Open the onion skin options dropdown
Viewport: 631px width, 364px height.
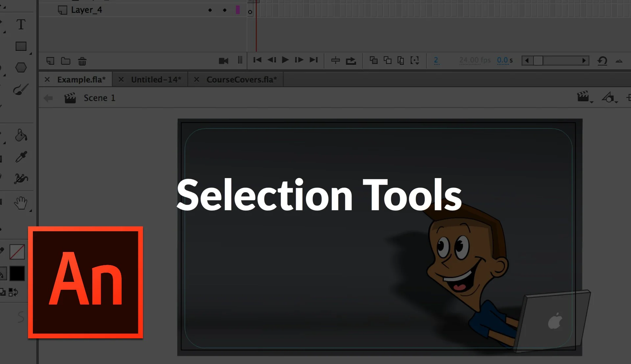click(x=415, y=60)
